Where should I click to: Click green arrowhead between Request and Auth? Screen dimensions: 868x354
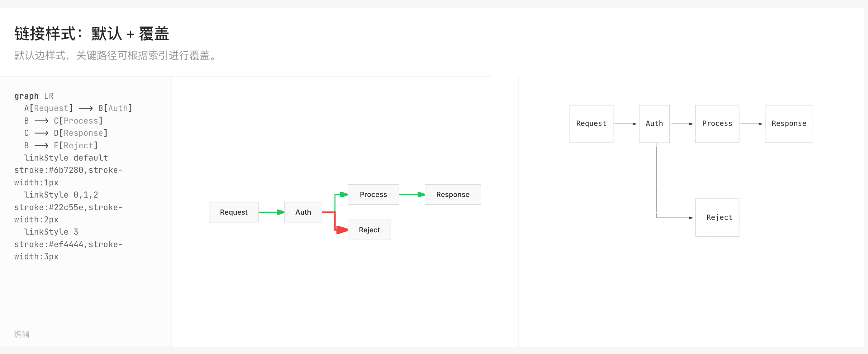tap(280, 212)
